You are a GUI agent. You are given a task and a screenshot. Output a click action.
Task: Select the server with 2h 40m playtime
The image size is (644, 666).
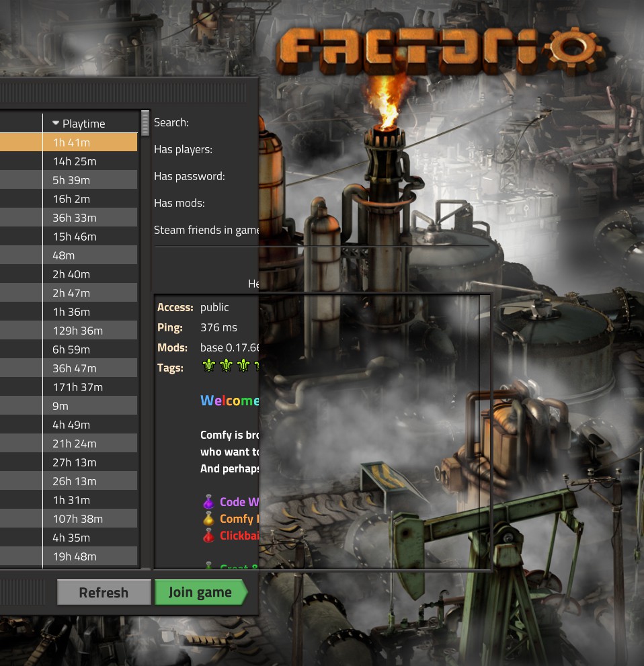coord(69,274)
